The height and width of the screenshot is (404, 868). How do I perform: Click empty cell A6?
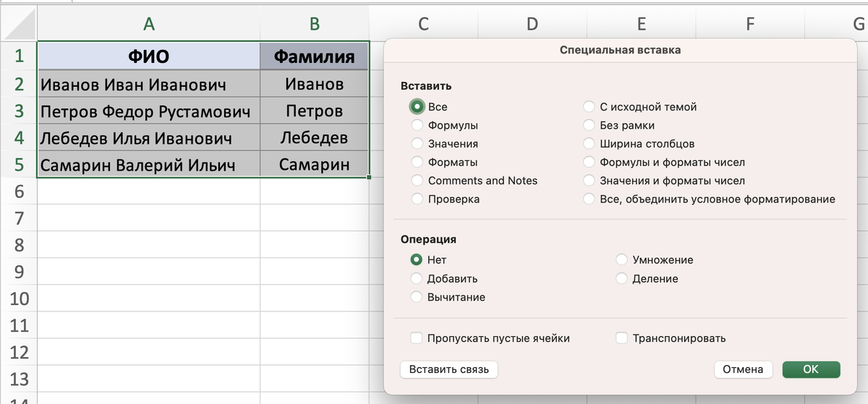(x=148, y=192)
